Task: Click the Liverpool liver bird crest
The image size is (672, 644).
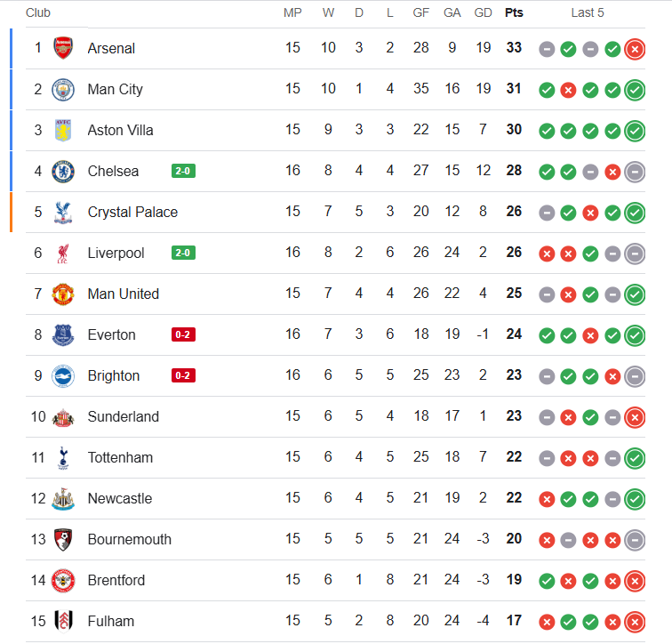Action: [x=63, y=254]
